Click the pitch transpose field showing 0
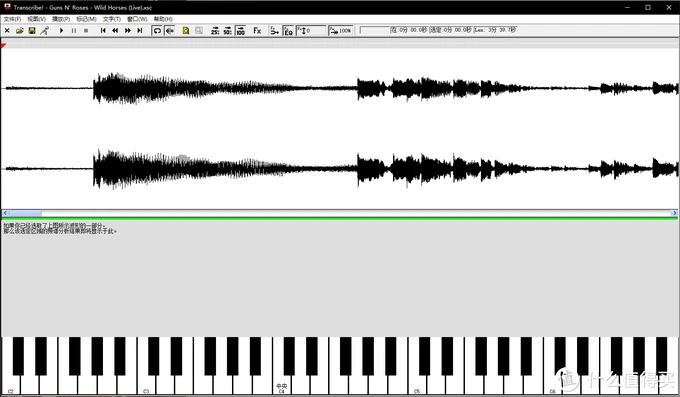The image size is (680, 397). [x=311, y=30]
